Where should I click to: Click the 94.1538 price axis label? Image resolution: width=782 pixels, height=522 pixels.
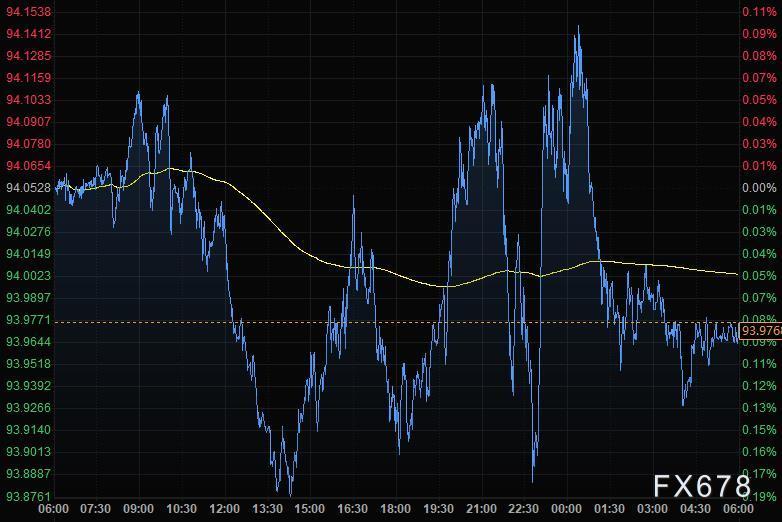28,11
